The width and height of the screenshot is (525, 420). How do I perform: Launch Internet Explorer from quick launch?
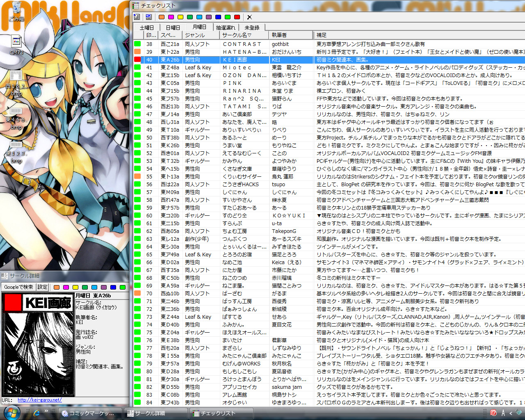[37, 413]
